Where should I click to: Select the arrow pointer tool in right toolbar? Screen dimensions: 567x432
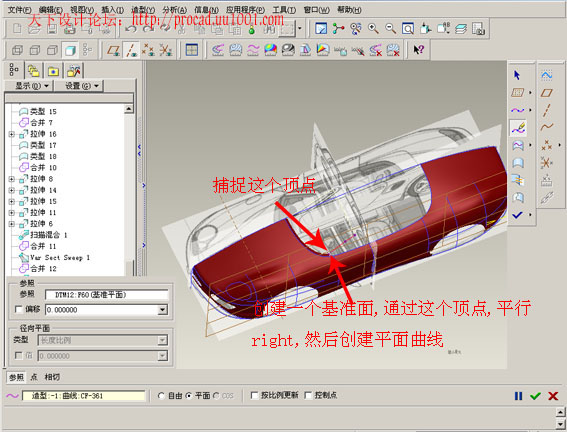click(517, 75)
